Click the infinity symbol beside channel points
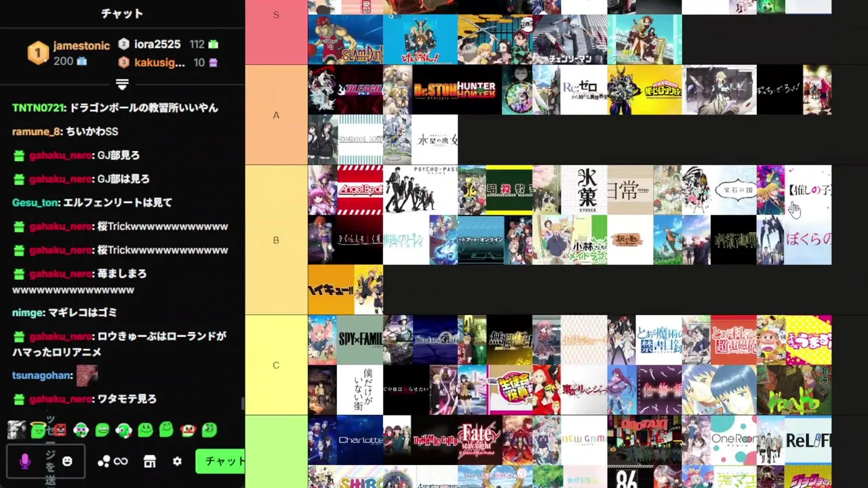This screenshot has width=868, height=488. [121, 461]
